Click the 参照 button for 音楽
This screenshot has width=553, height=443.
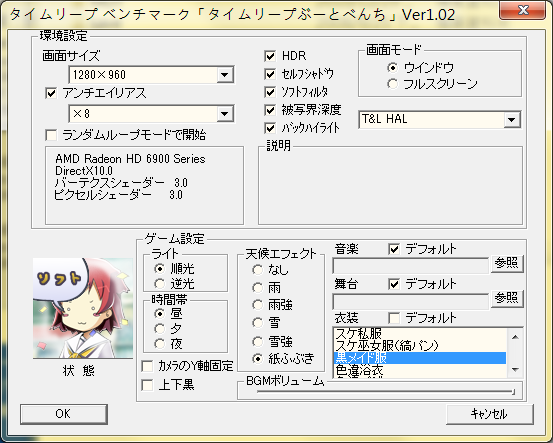pos(507,263)
